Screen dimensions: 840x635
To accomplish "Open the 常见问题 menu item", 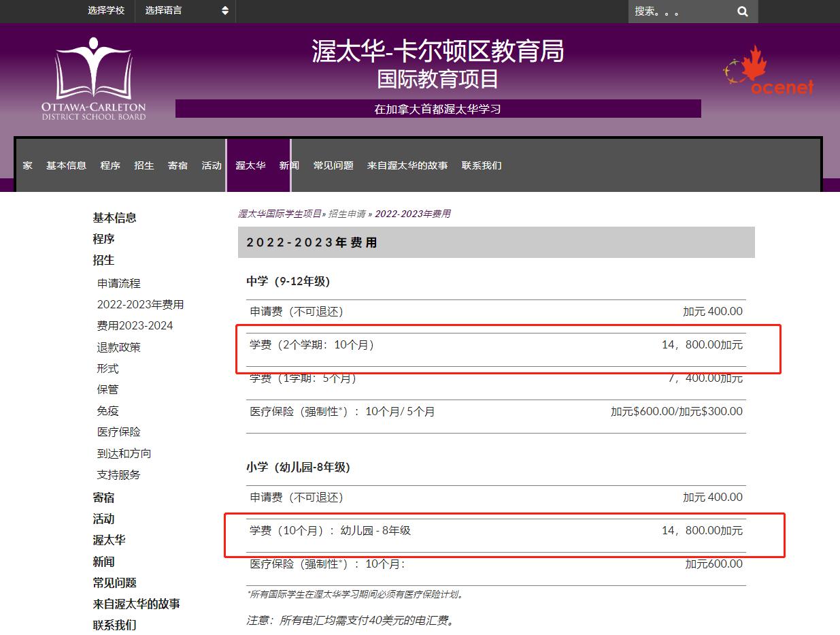I will click(x=333, y=165).
